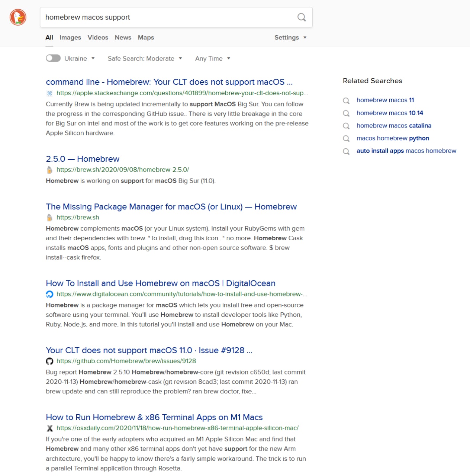Click search icon next to homebrew macos 10.14
Image resolution: width=470 pixels, height=476 pixels.
tap(346, 113)
